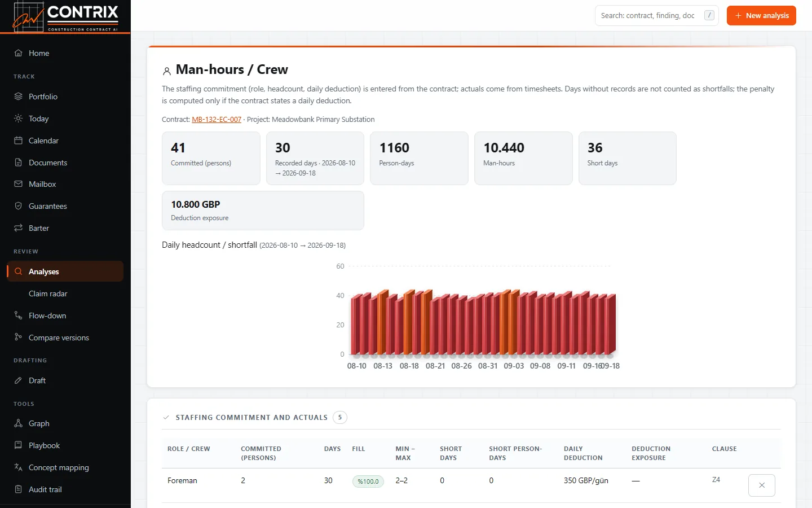Open the Home sidebar icon

(x=18, y=53)
